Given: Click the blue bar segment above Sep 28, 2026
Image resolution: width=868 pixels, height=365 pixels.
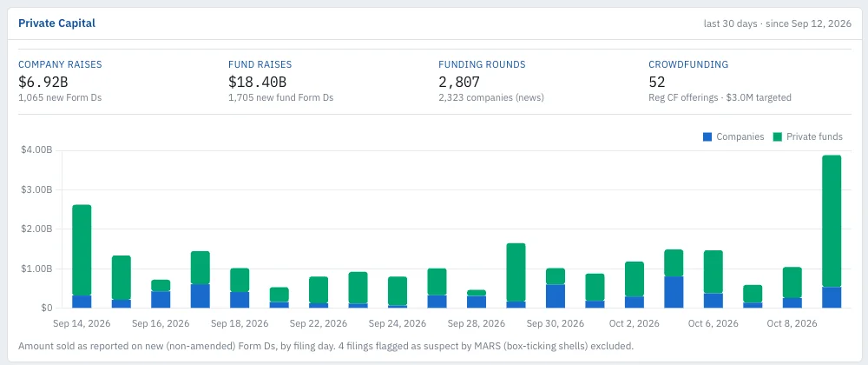Looking at the screenshot, I should (477, 302).
